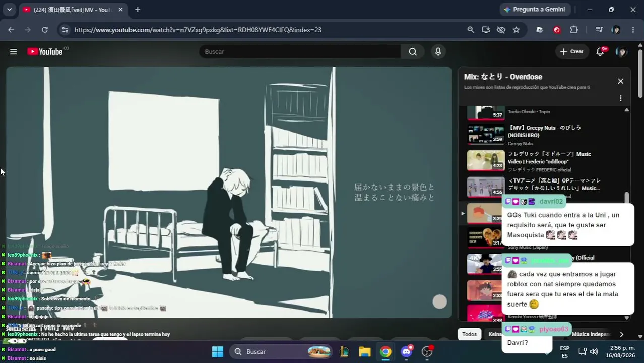Select the 須田景凪 veil MV browser tab
The image size is (644, 363).
point(73,10)
